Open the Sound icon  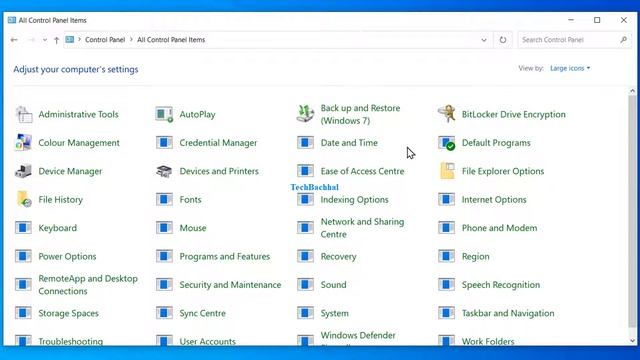[305, 284]
